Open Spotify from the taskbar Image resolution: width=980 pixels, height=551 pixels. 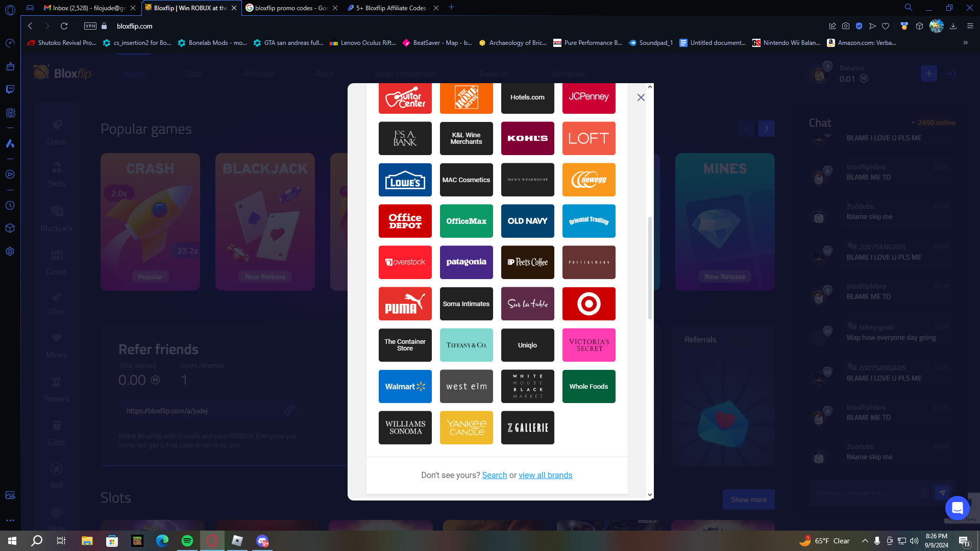point(187,541)
